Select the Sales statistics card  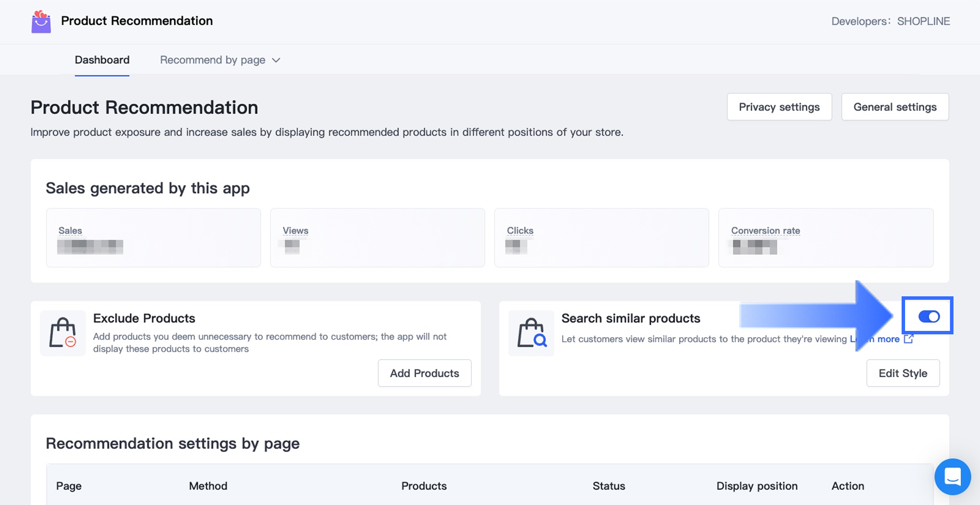tap(153, 238)
